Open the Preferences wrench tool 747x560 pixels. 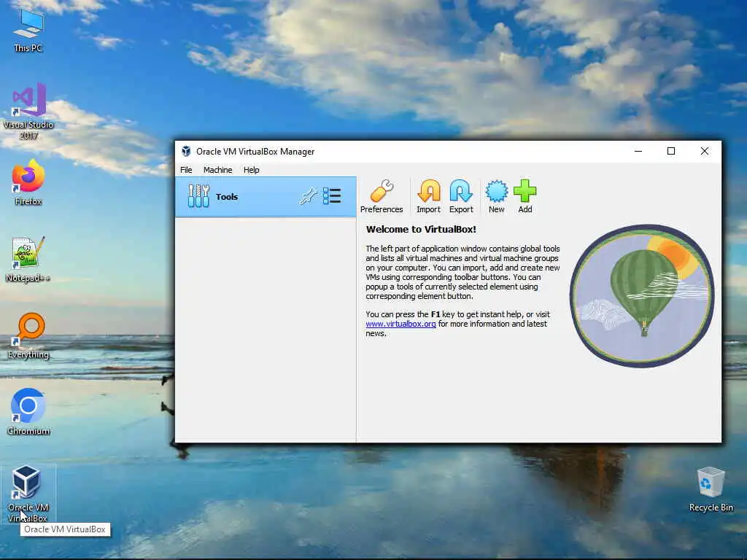click(x=381, y=196)
